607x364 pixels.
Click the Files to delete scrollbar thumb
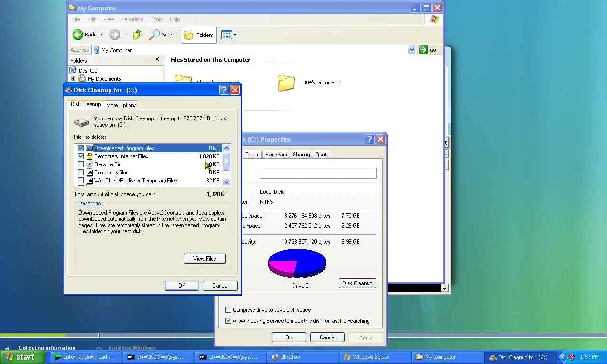coord(226,161)
